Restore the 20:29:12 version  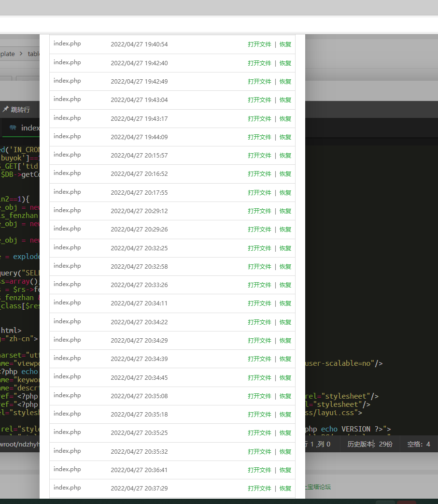285,211
